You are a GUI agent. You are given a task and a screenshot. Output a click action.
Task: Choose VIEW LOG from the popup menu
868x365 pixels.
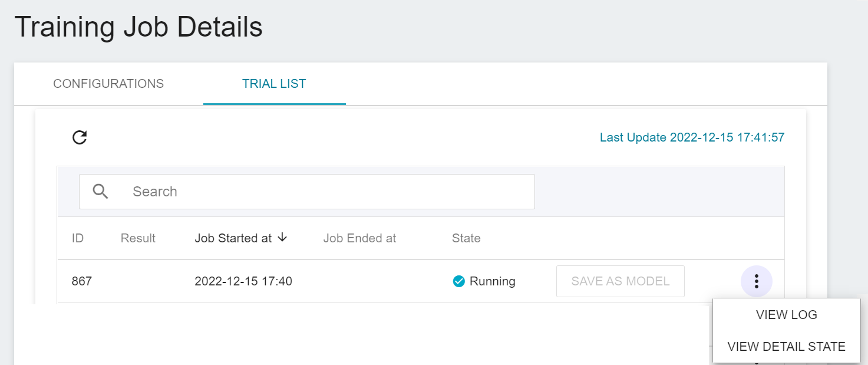point(786,315)
